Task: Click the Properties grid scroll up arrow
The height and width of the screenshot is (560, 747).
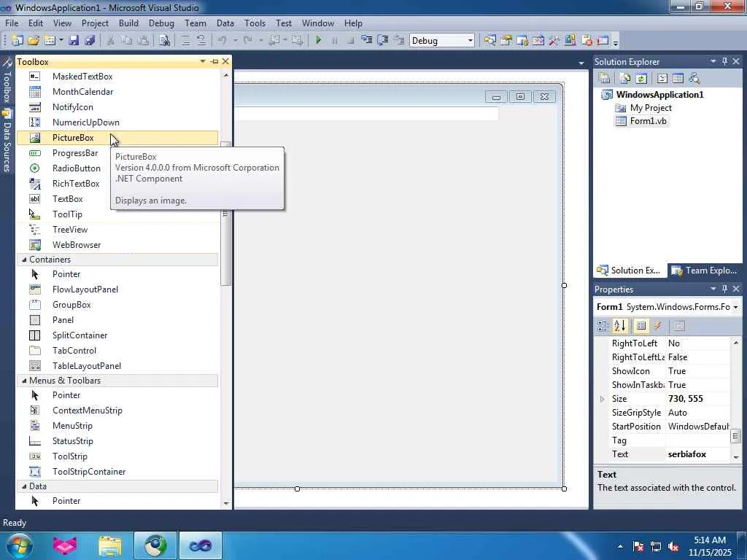Action: [x=735, y=343]
